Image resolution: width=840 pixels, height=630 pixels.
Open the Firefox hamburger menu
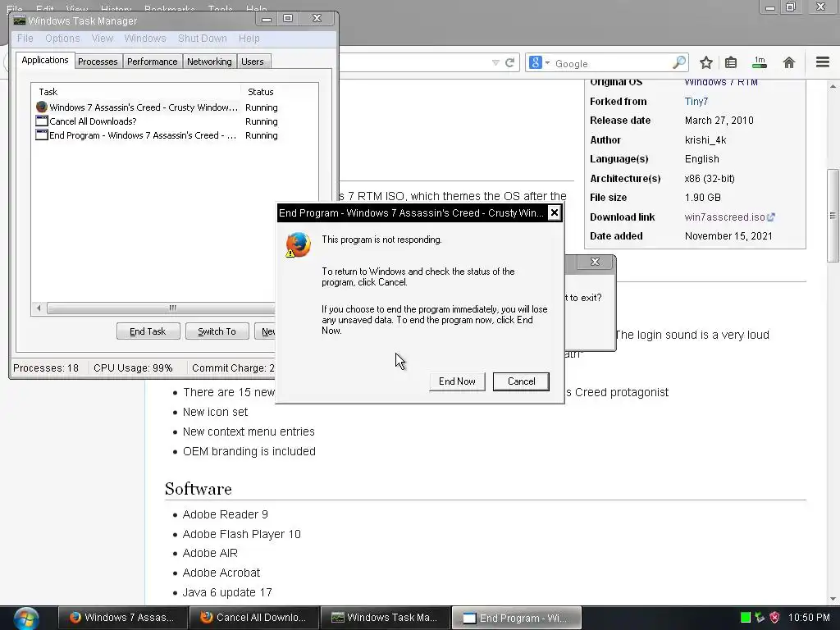(x=823, y=62)
